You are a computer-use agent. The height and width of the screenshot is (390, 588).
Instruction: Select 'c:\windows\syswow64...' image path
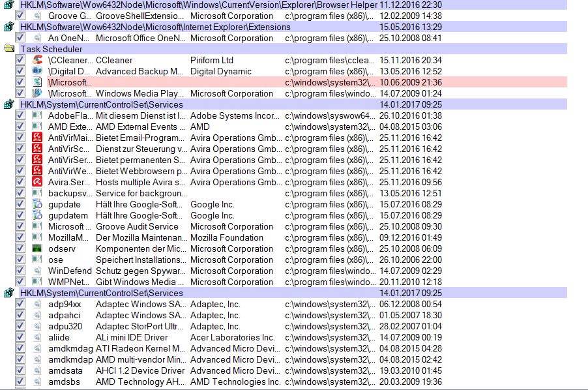[330, 115]
